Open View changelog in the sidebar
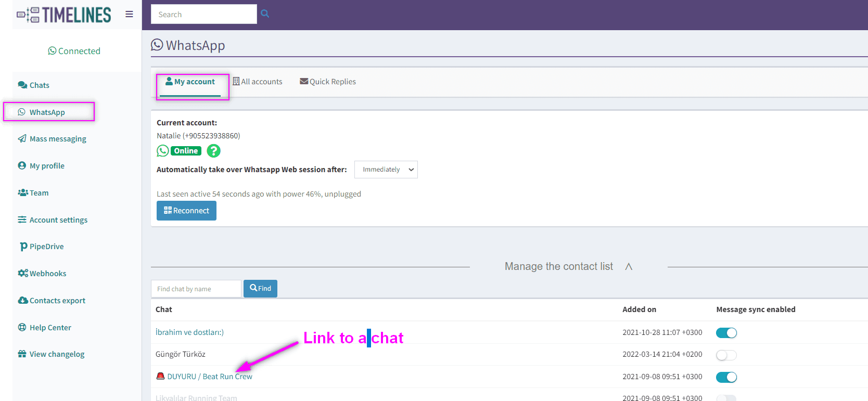This screenshot has height=401, width=868. (x=56, y=354)
